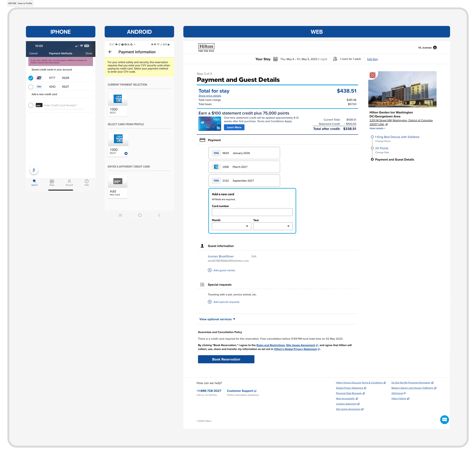Screen dimensions: 476x455
Task: Tap the beta feedback floating button
Action: point(34,170)
